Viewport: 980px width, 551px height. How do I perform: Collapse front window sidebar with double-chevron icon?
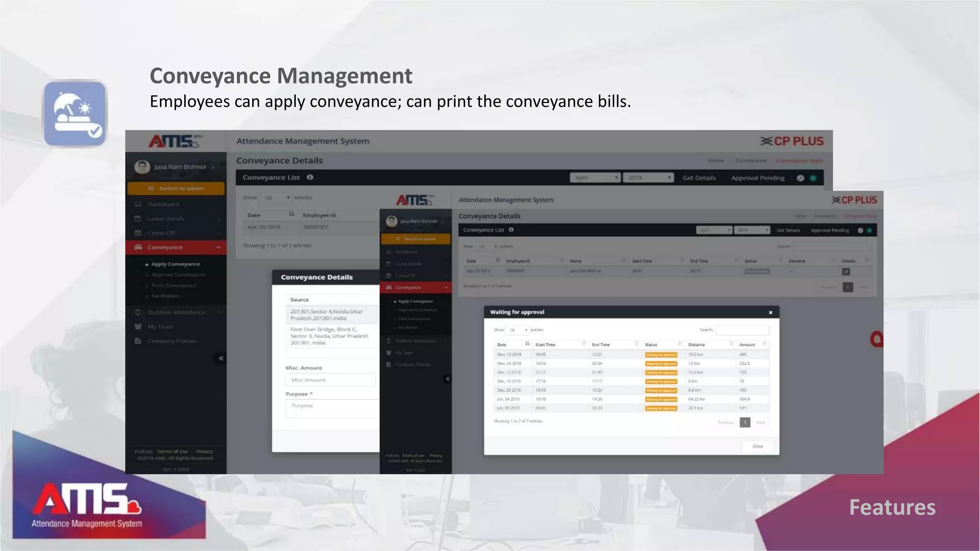447,379
